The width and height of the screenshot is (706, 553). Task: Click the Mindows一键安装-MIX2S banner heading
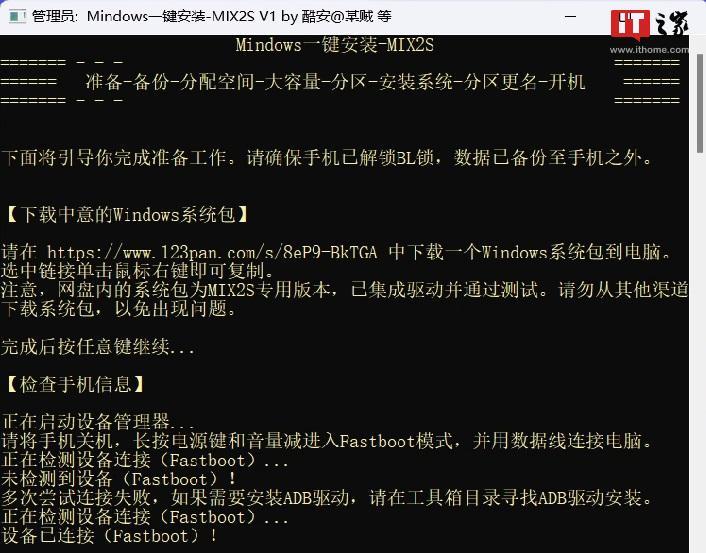(335, 45)
